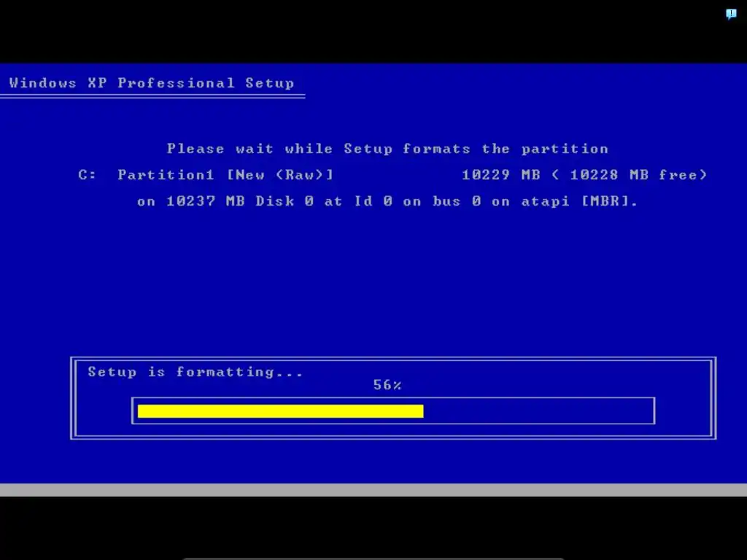The width and height of the screenshot is (747, 560).
Task: Click the 'Windows XP Professional Setup' title
Action: [152, 83]
